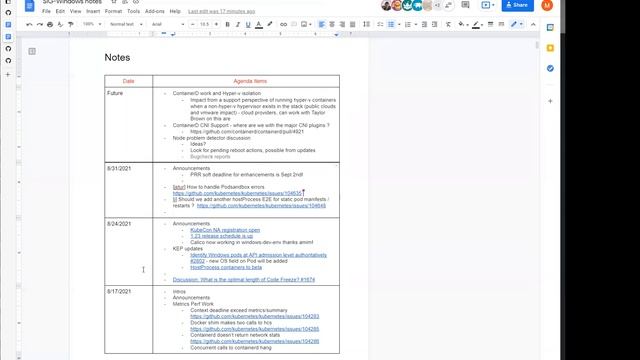
Task: Toggle italic formatting
Action: point(238,24)
